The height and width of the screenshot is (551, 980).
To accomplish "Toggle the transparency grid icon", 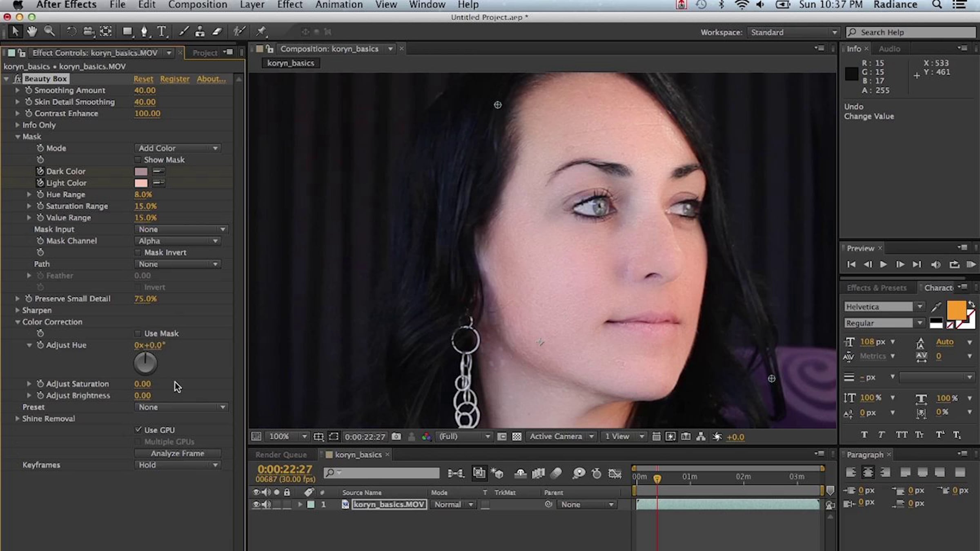I will click(517, 437).
